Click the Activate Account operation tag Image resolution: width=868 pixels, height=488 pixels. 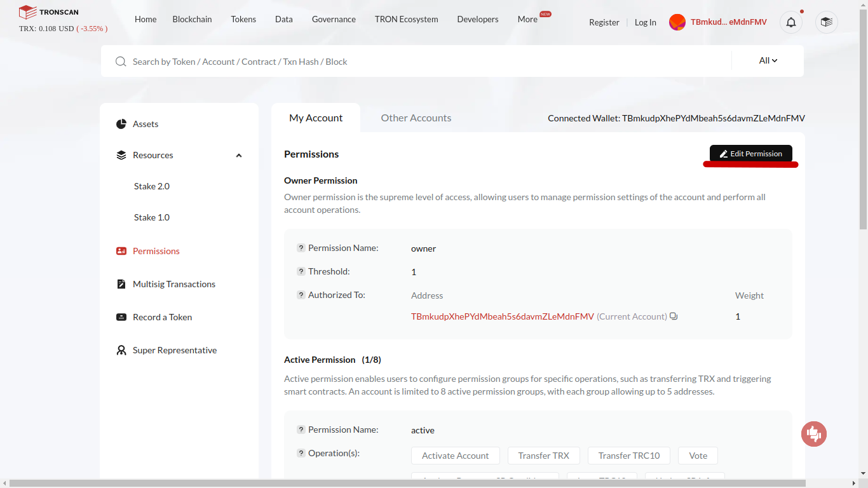(x=456, y=456)
